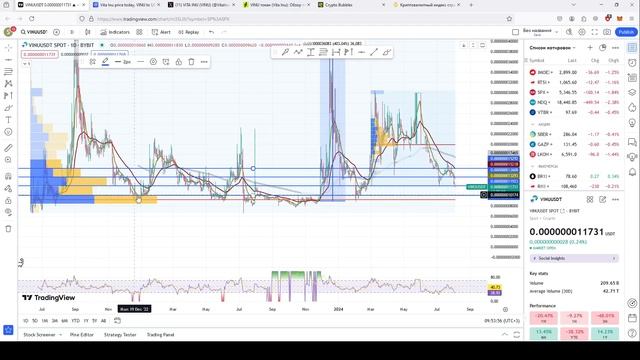Select the Fibonacci retracement tool

click(8, 71)
